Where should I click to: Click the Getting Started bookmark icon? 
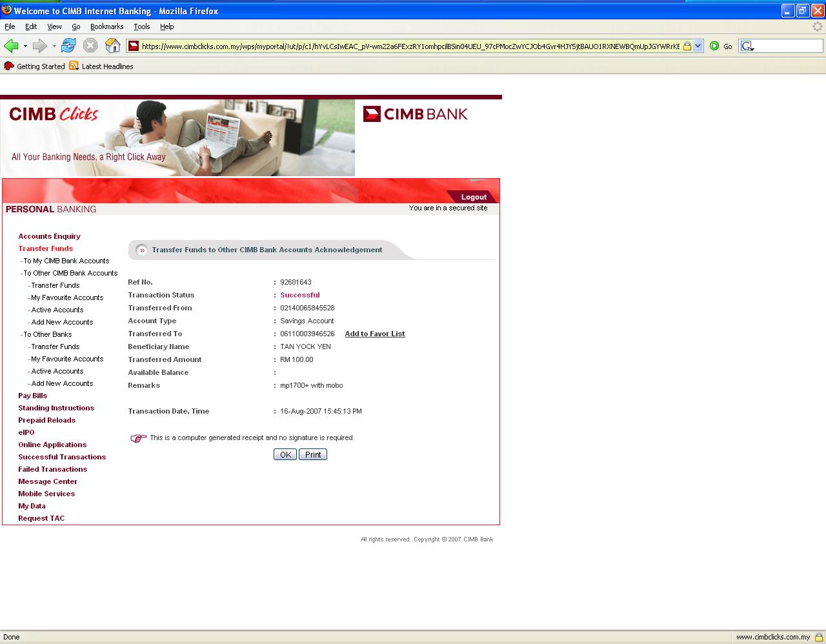point(9,66)
